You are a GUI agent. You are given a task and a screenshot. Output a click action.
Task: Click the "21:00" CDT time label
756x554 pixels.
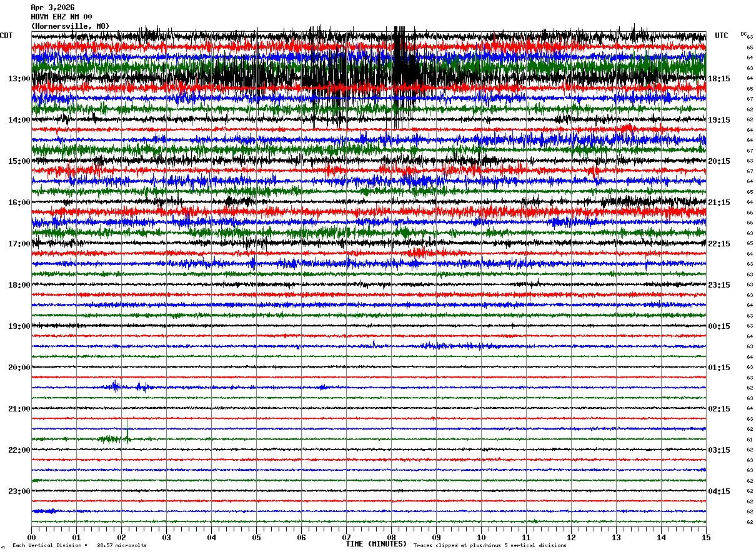(x=19, y=409)
